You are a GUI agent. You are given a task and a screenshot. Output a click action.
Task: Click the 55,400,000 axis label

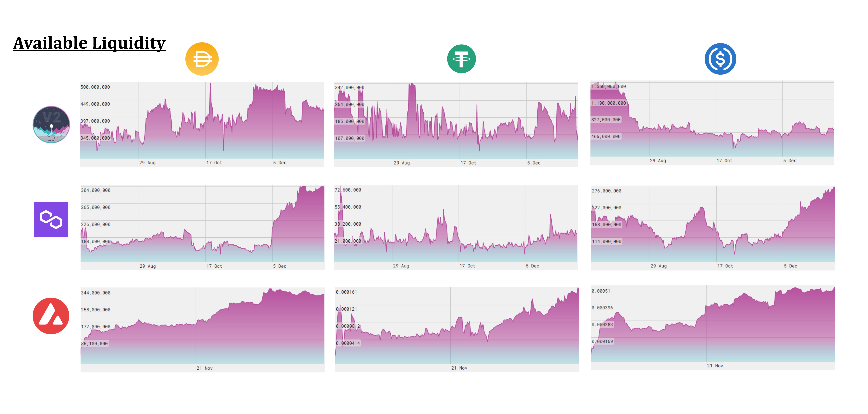click(x=348, y=207)
